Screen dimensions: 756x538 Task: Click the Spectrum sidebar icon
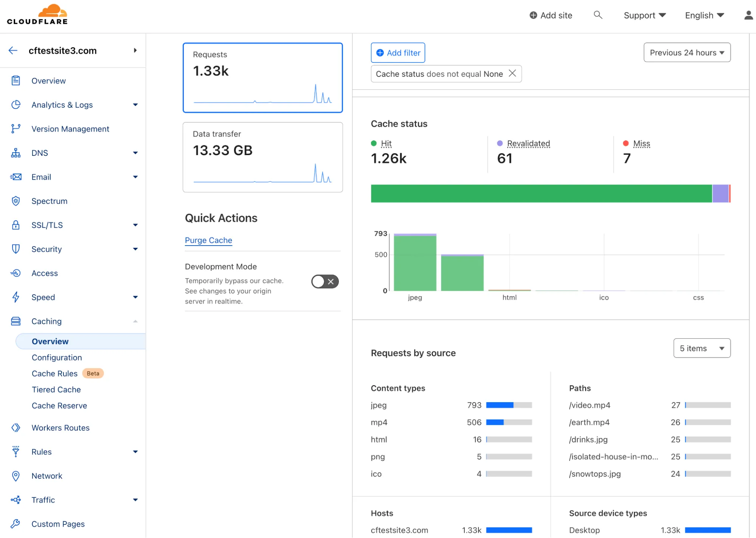coord(16,201)
